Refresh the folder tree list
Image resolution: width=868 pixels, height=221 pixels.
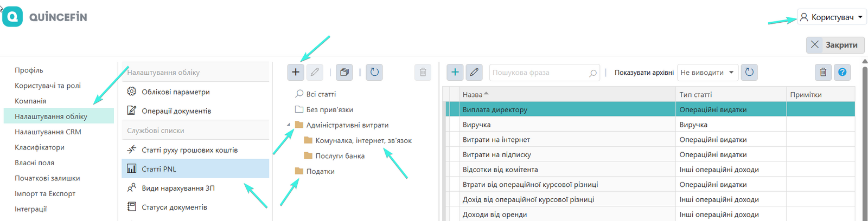[x=374, y=72]
